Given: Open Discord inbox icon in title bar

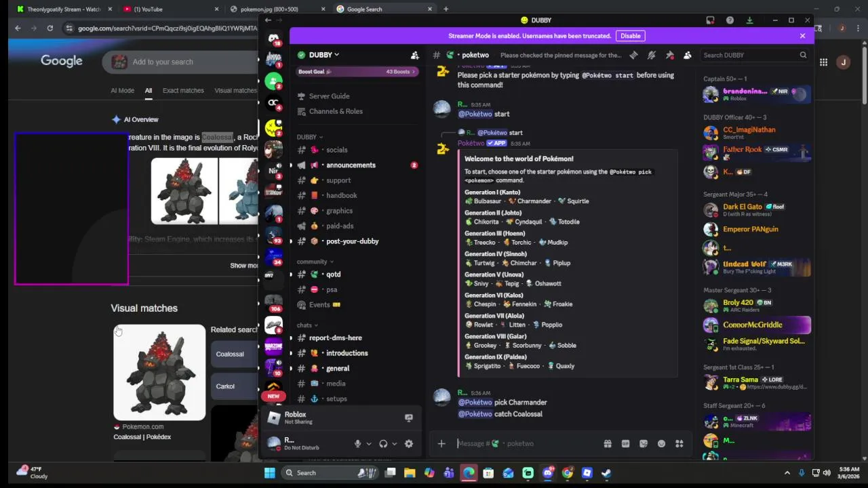Looking at the screenshot, I should click(710, 20).
